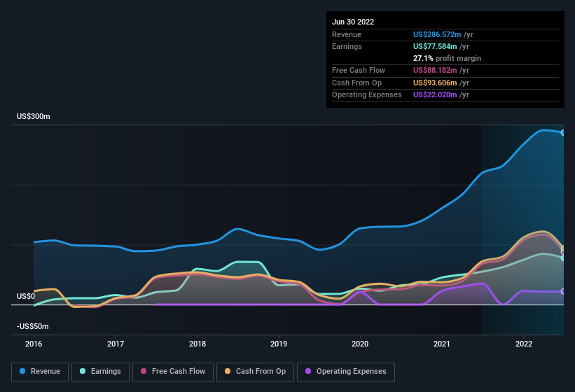Click the 2022 x-axis year label
Screen dimensions: 575x392
[x=523, y=344]
